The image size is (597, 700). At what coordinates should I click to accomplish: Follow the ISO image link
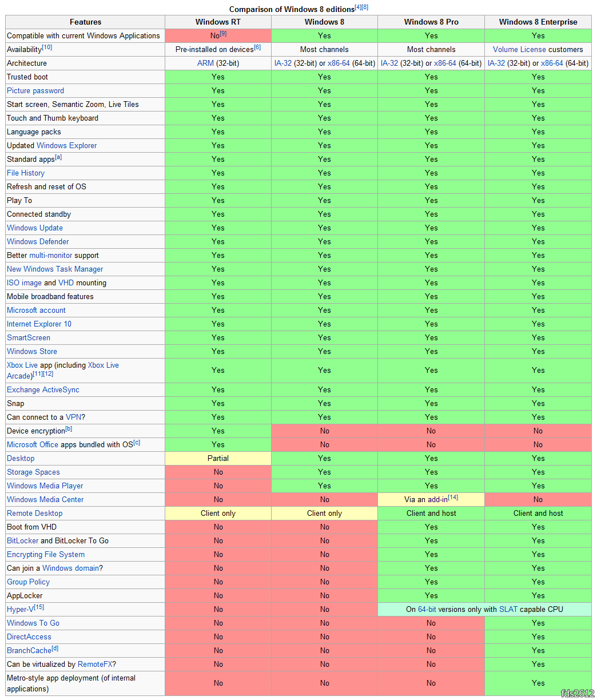(24, 283)
